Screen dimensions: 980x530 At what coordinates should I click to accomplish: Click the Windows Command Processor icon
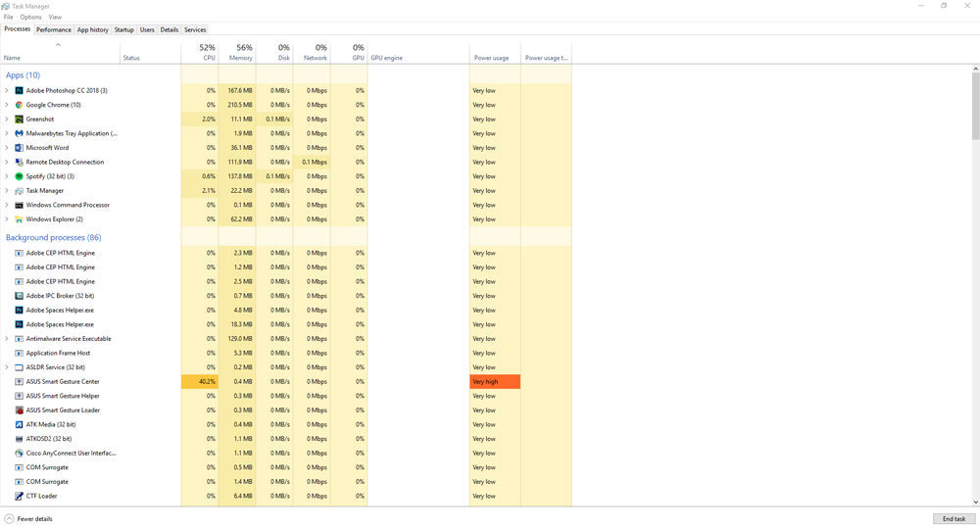[19, 205]
